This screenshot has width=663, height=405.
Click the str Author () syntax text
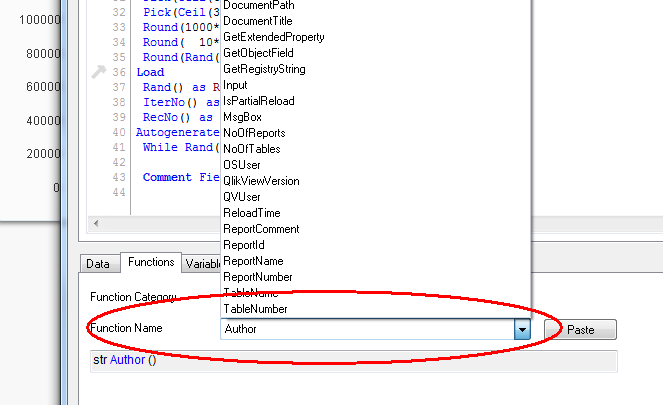[x=125, y=360]
